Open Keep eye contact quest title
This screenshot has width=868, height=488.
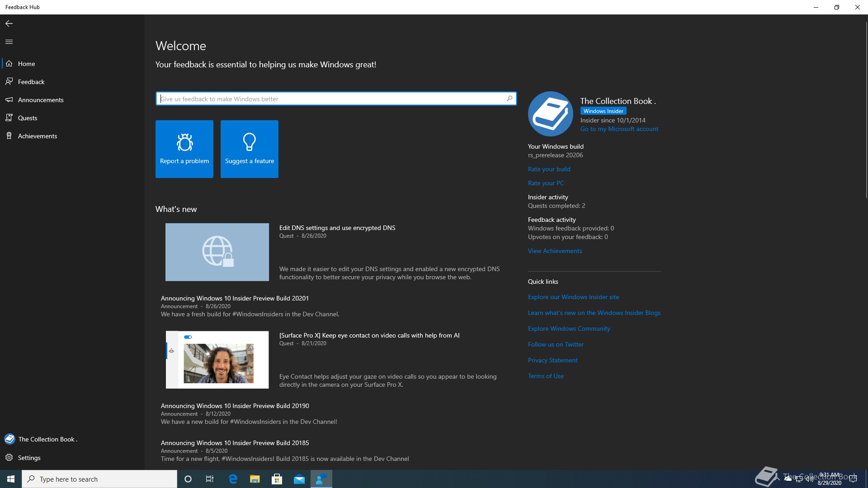pyautogui.click(x=369, y=335)
